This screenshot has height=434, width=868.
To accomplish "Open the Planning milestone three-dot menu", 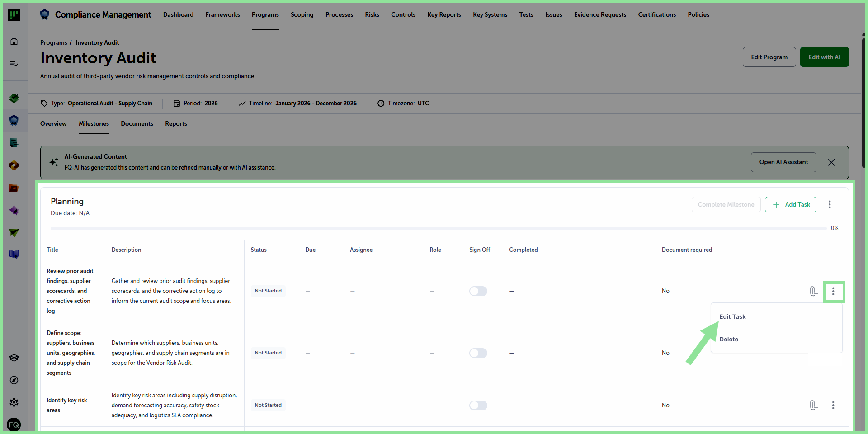I will point(830,204).
